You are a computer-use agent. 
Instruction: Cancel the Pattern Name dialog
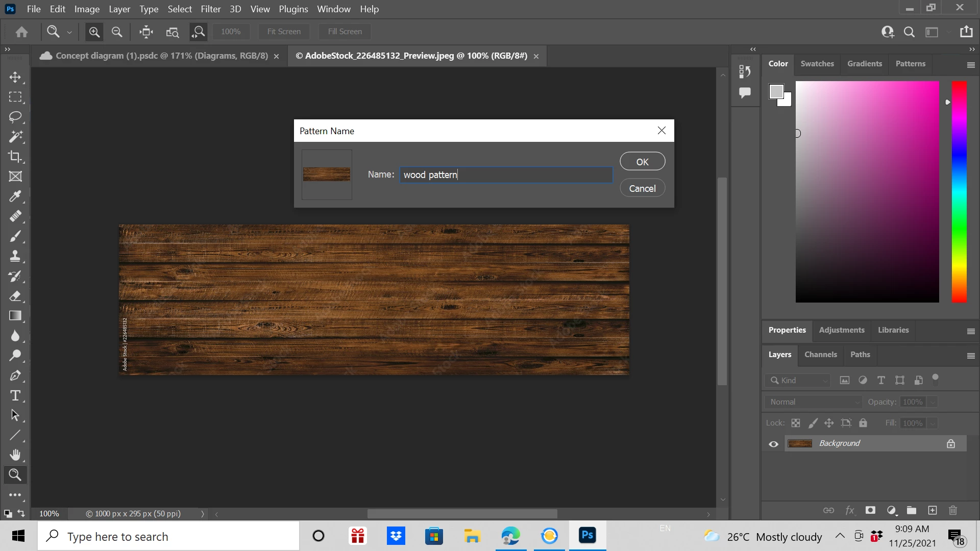[x=642, y=188]
